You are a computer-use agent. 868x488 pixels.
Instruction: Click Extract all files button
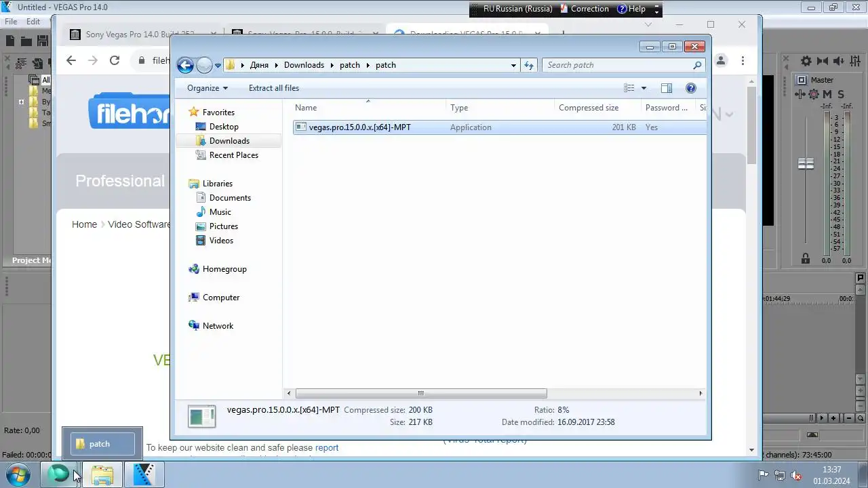tap(274, 88)
